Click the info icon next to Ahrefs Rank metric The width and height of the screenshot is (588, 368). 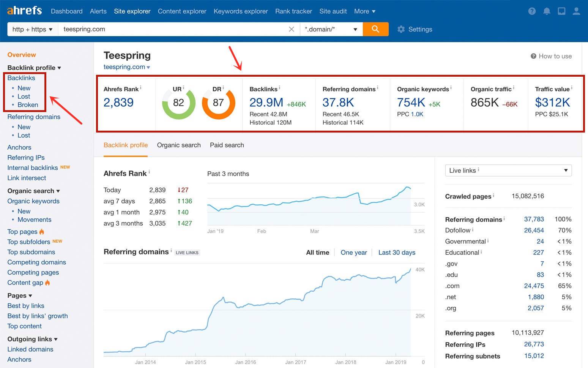pos(141,88)
